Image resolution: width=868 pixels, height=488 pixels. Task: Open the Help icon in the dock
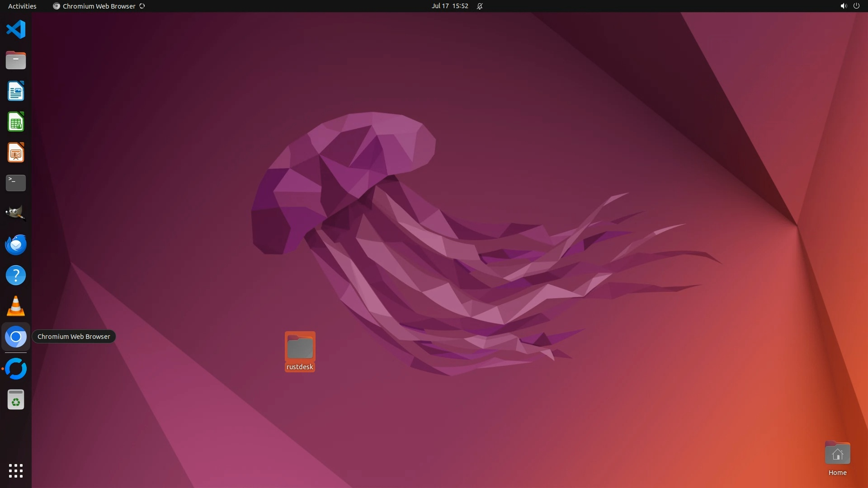coord(16,275)
